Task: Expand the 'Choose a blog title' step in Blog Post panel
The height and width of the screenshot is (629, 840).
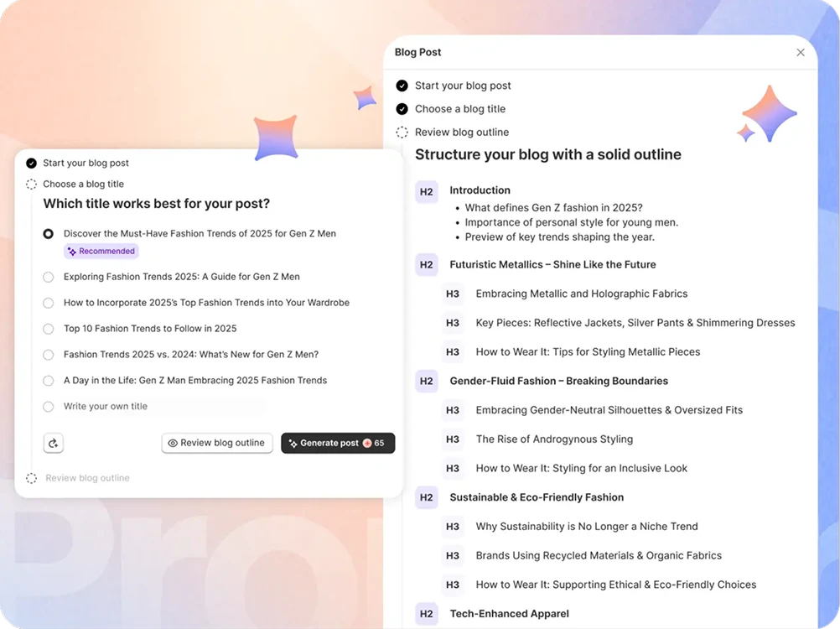Action: (459, 109)
